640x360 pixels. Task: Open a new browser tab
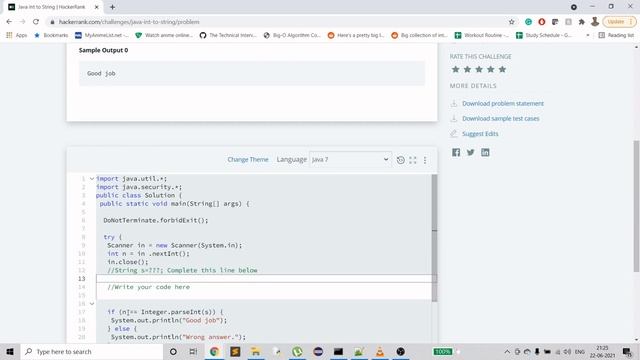pyautogui.click(x=112, y=7)
